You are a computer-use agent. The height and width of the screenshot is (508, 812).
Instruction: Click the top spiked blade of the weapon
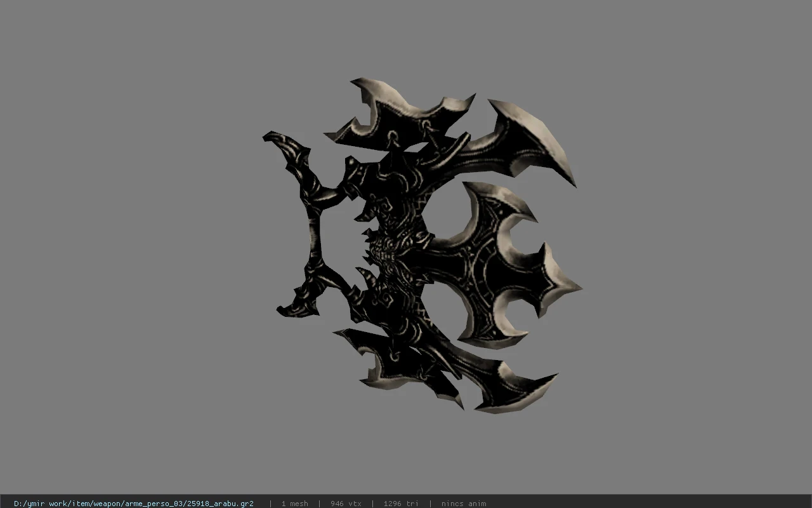400,114
